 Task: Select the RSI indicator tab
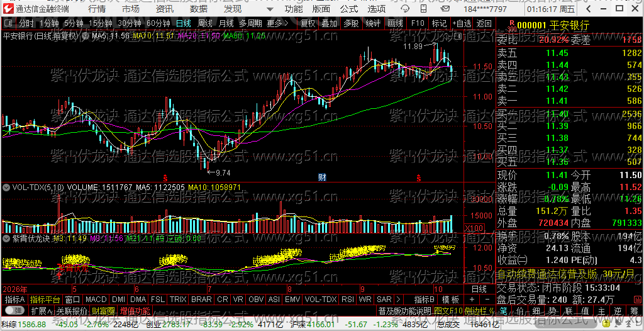tap(347, 300)
